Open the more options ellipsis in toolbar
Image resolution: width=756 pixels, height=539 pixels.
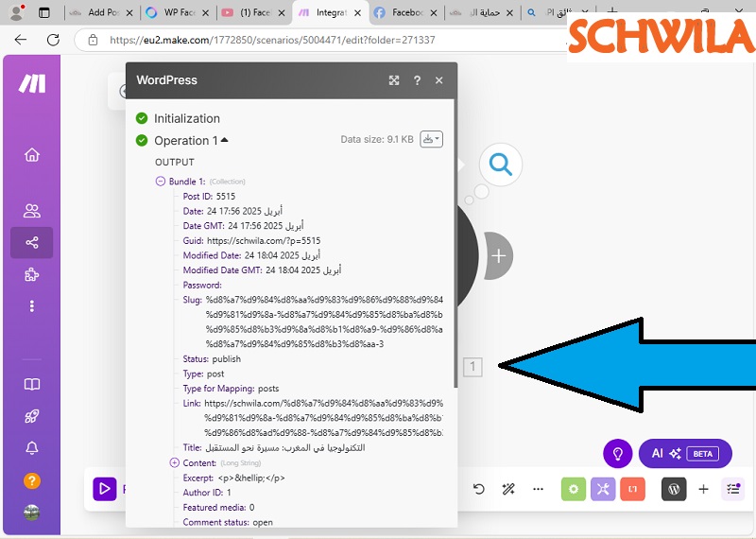[538, 489]
